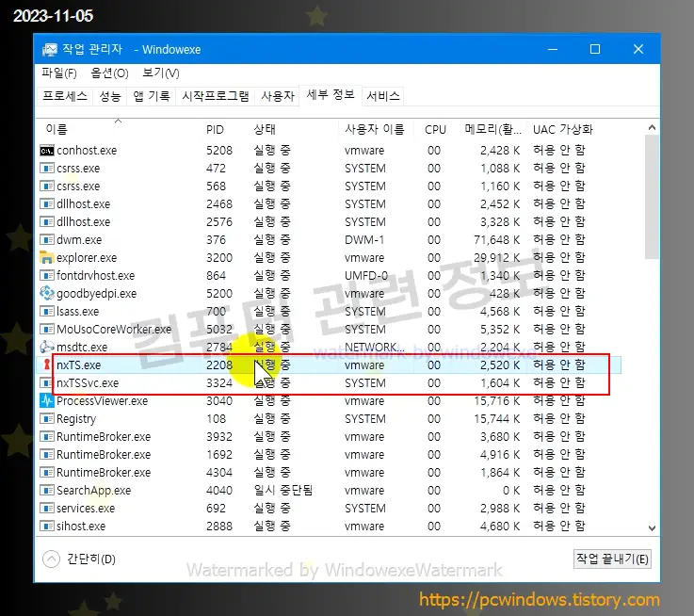Click icon of RuntimeBroker.exe PID 1692

coord(47,455)
